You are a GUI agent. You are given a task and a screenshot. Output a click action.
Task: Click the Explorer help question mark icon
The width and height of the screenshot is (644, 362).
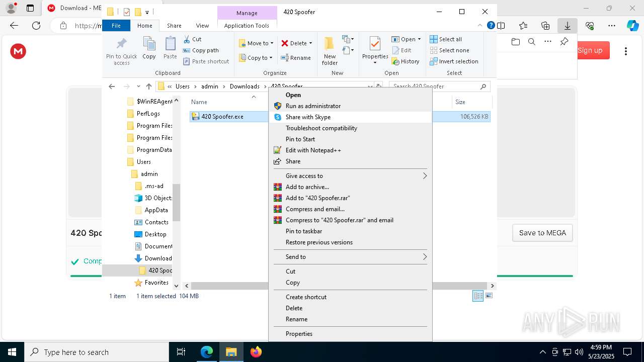click(491, 26)
